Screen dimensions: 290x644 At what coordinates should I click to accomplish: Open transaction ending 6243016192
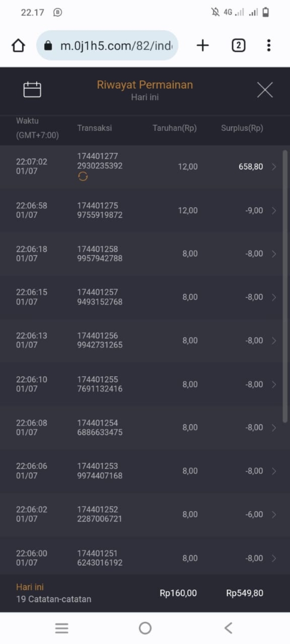pyautogui.click(x=100, y=558)
